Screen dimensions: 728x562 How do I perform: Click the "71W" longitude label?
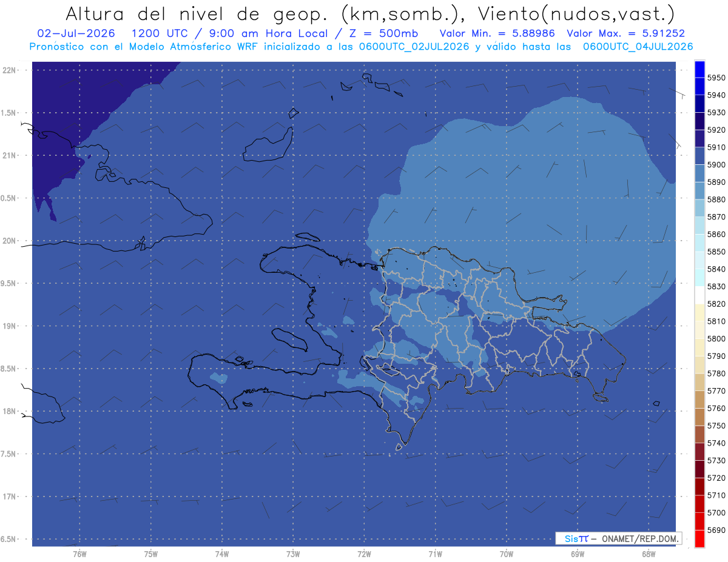click(x=435, y=554)
